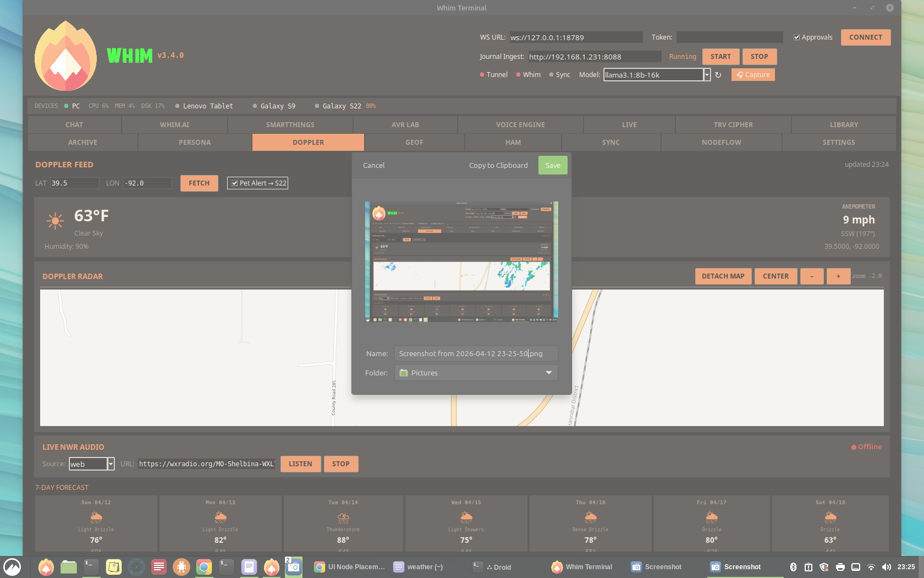
Task: Click the display tray icon
Action: point(856,566)
